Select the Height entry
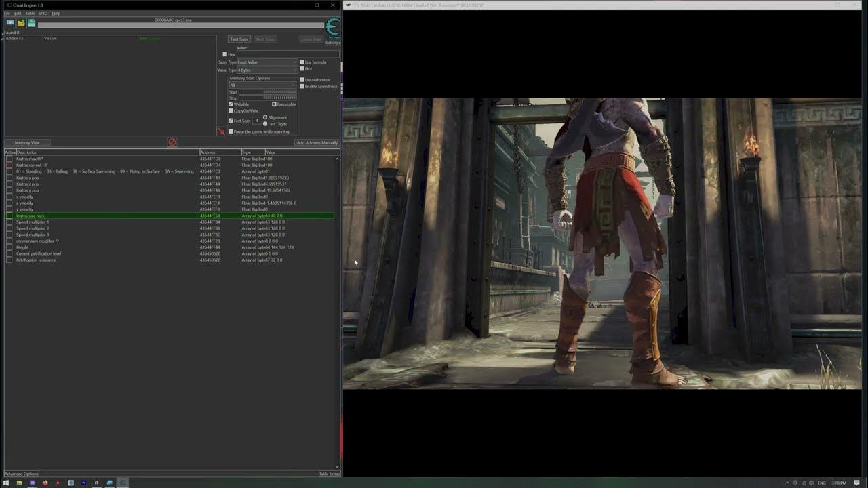The width and height of the screenshot is (868, 488). point(170,247)
